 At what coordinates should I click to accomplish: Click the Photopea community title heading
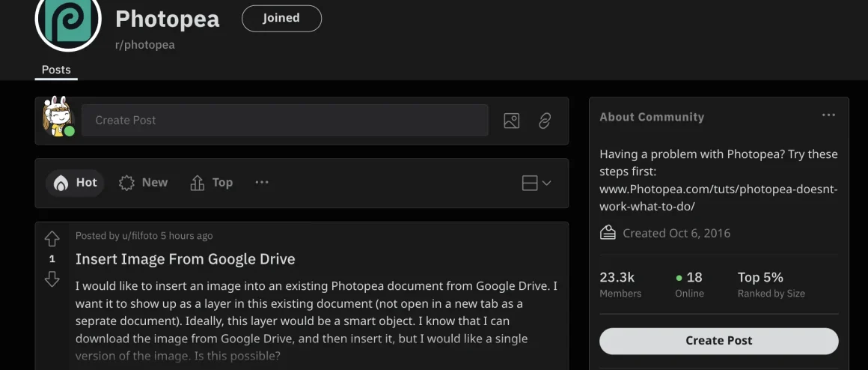pos(167,19)
